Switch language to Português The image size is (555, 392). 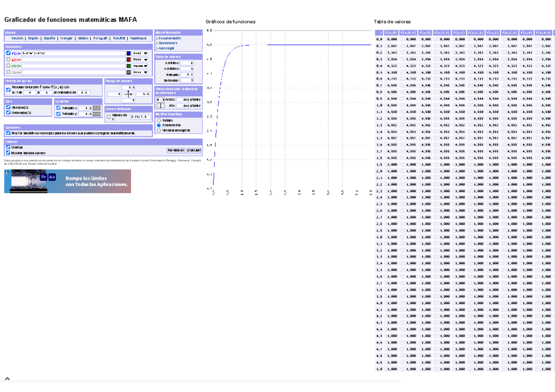(100, 38)
